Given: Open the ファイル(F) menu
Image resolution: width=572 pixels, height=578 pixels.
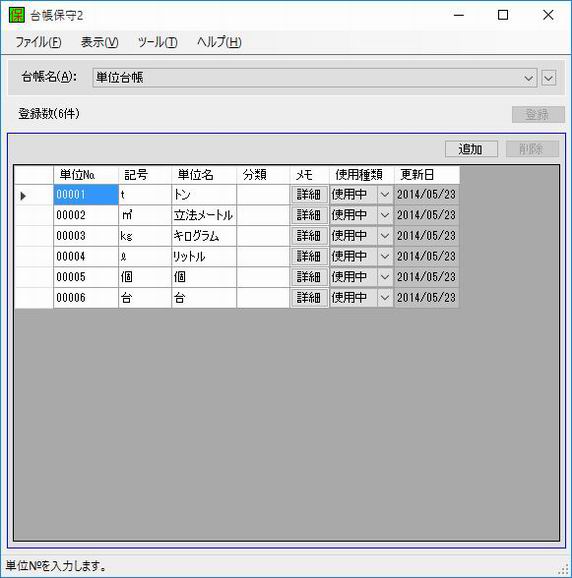Looking at the screenshot, I should [x=38, y=42].
